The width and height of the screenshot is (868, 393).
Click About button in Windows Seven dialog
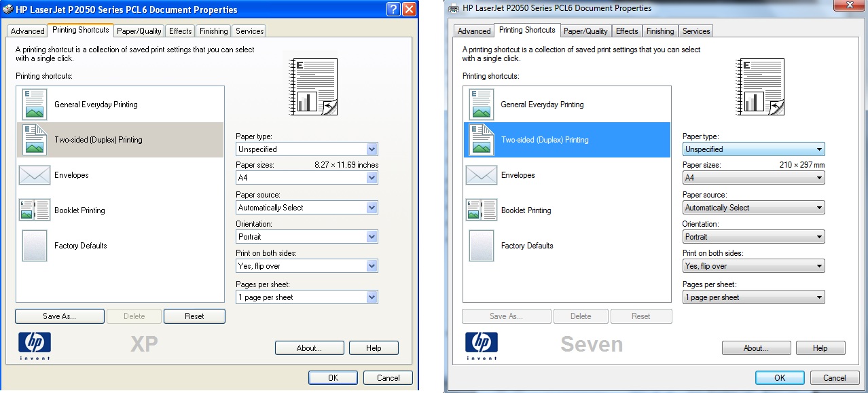pos(756,348)
